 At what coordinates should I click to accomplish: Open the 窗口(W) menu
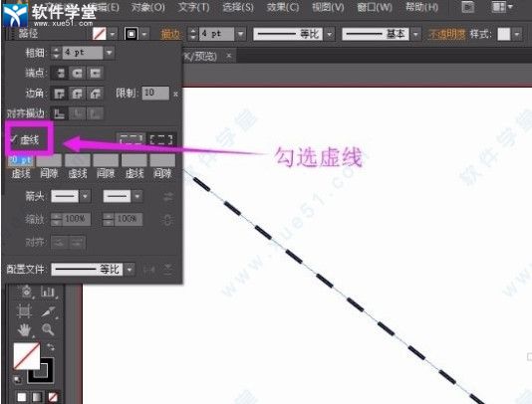click(375, 7)
